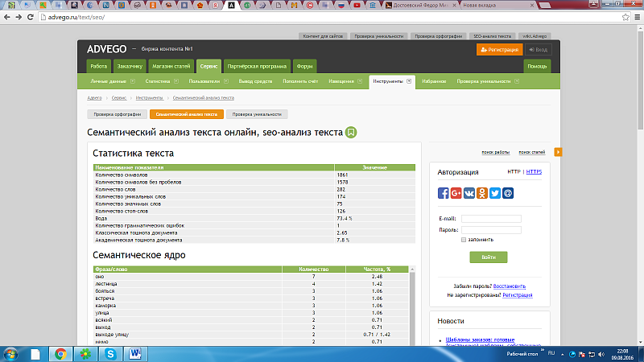The image size is (644, 362).
Task: Open Пополнить счёт in the green bar
Action: [300, 81]
